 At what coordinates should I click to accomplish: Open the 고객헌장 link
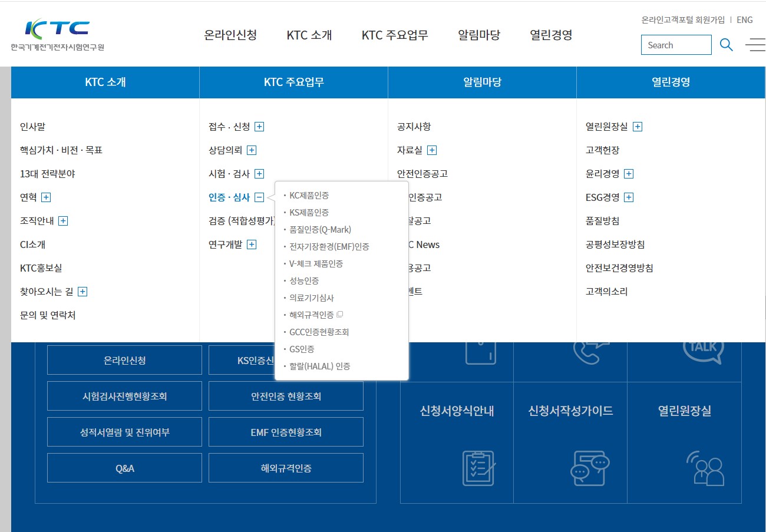tap(602, 150)
